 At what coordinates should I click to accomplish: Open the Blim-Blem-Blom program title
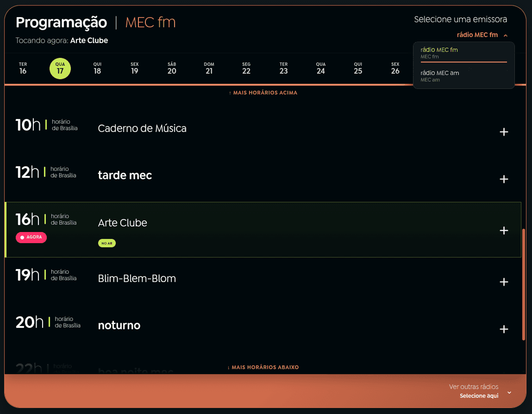pyautogui.click(x=137, y=278)
